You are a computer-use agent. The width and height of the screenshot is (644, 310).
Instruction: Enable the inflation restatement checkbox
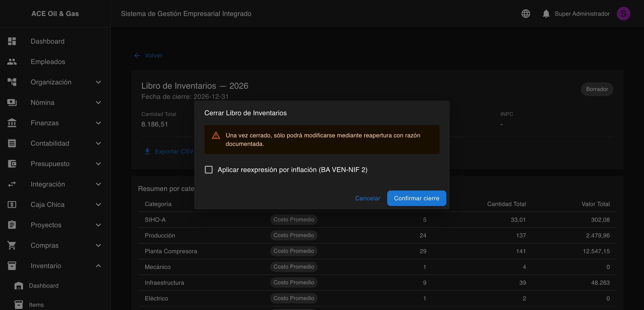click(x=208, y=170)
